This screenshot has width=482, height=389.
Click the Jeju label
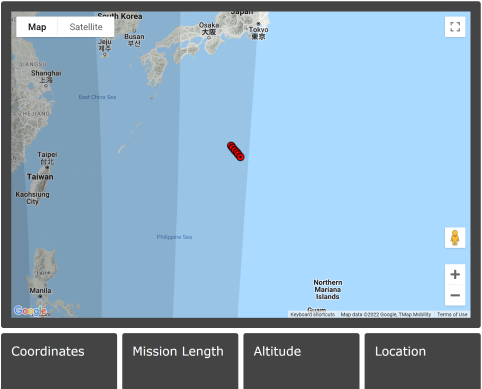coord(105,45)
